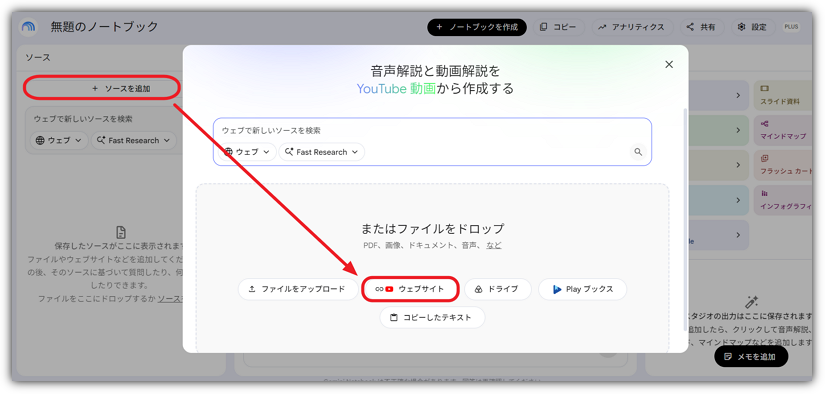The image size is (825, 394).
Task: Click the スライド資料 card icon
Action: [x=764, y=88]
